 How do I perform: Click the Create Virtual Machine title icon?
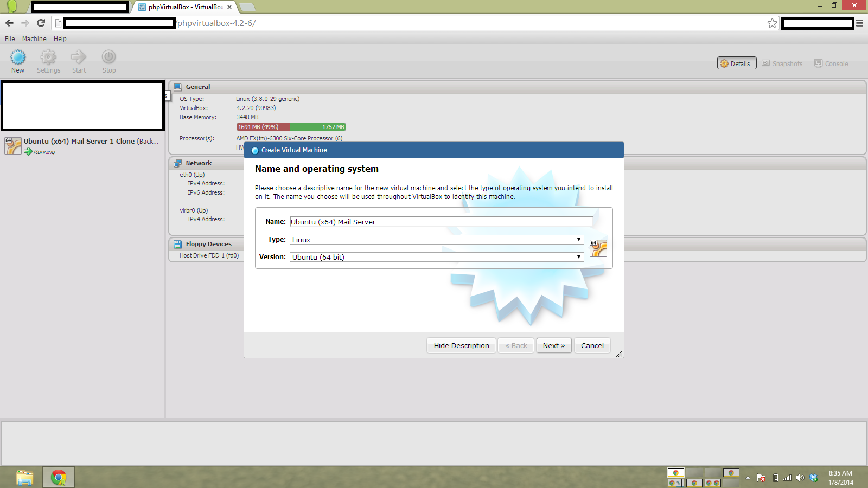[255, 150]
